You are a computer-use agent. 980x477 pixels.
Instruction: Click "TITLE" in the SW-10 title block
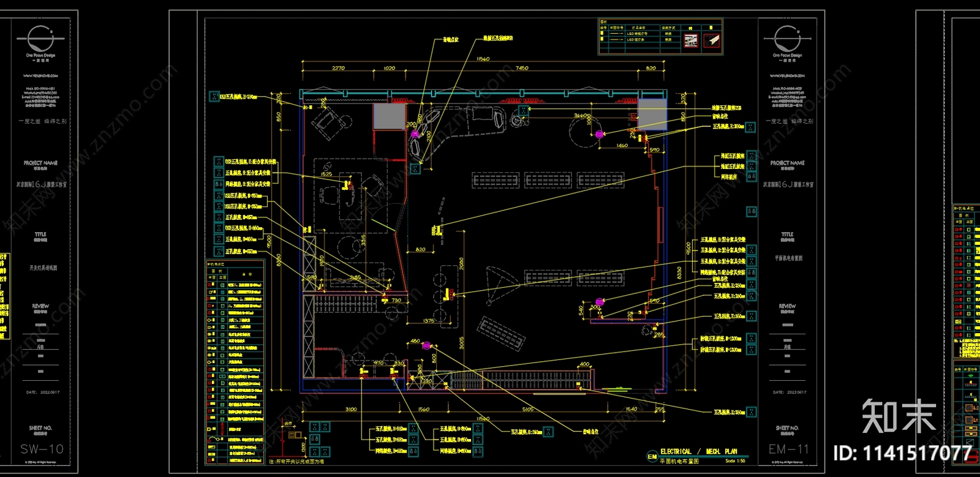point(40,234)
